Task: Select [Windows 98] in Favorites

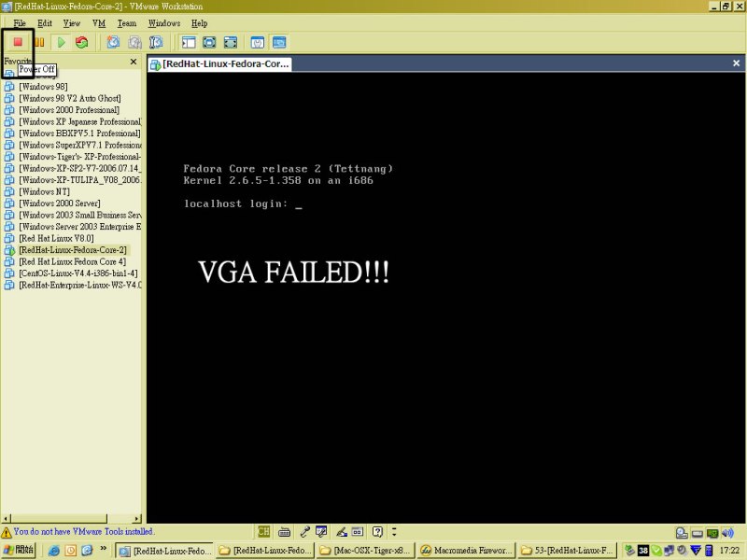Action: tap(43, 87)
